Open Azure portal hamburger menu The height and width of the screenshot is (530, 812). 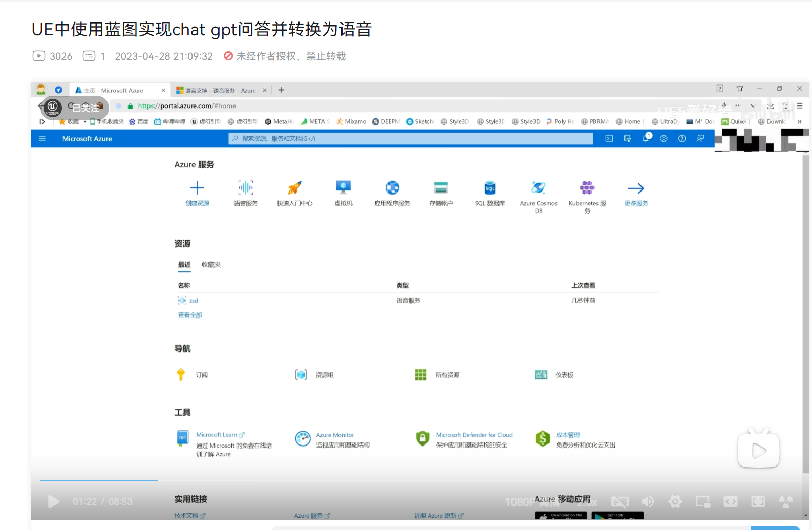(x=42, y=139)
